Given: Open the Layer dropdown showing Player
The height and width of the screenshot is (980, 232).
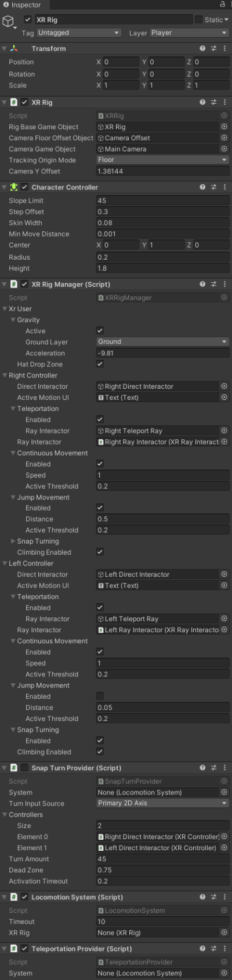Looking at the screenshot, I should [x=189, y=33].
